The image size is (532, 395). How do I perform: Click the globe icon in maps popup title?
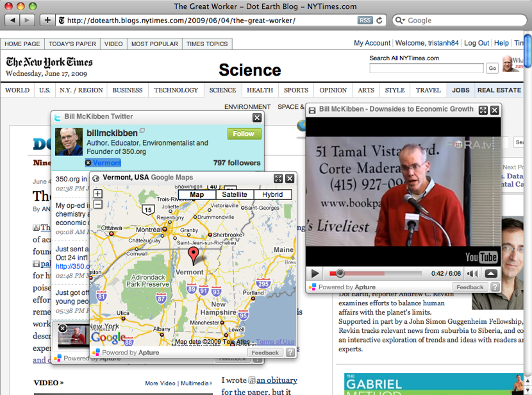pos(96,178)
